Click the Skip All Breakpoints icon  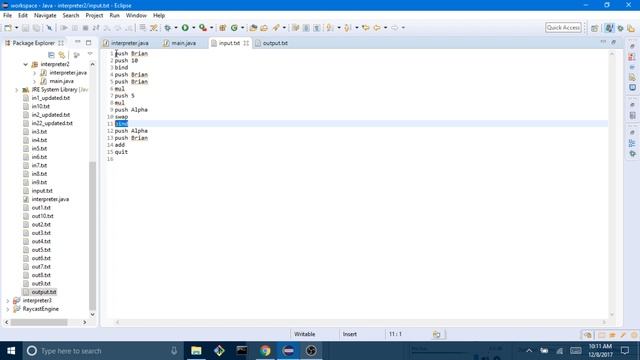click(49, 28)
